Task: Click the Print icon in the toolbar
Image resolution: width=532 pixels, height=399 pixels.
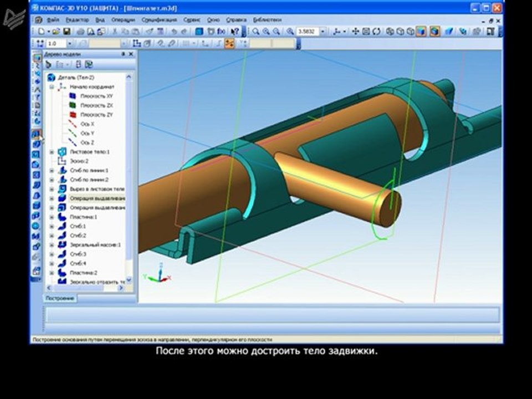Action: pos(80,32)
